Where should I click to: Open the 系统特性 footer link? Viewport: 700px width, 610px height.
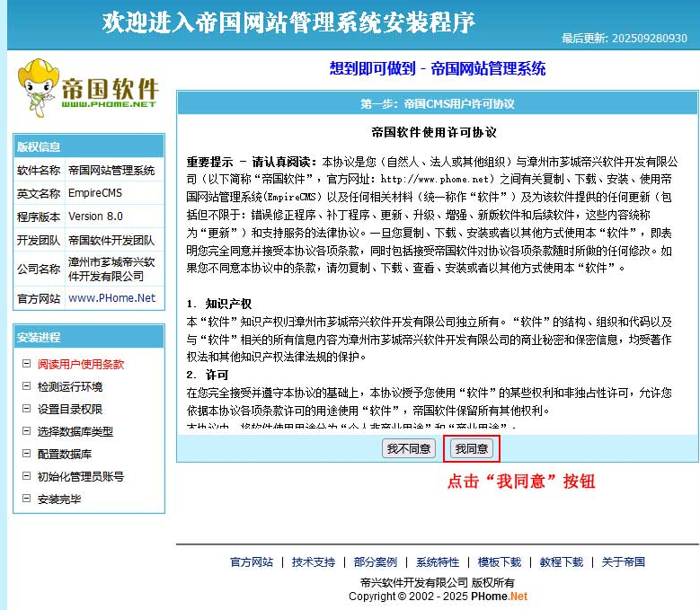coord(438,562)
